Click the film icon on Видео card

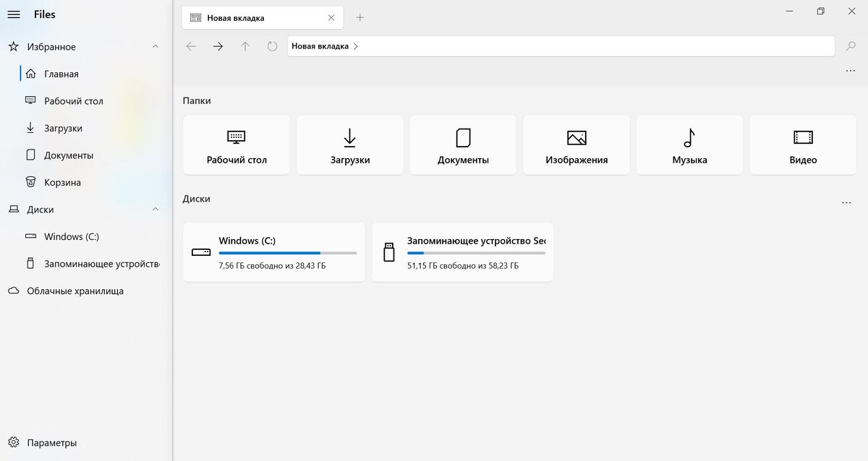pyautogui.click(x=803, y=137)
